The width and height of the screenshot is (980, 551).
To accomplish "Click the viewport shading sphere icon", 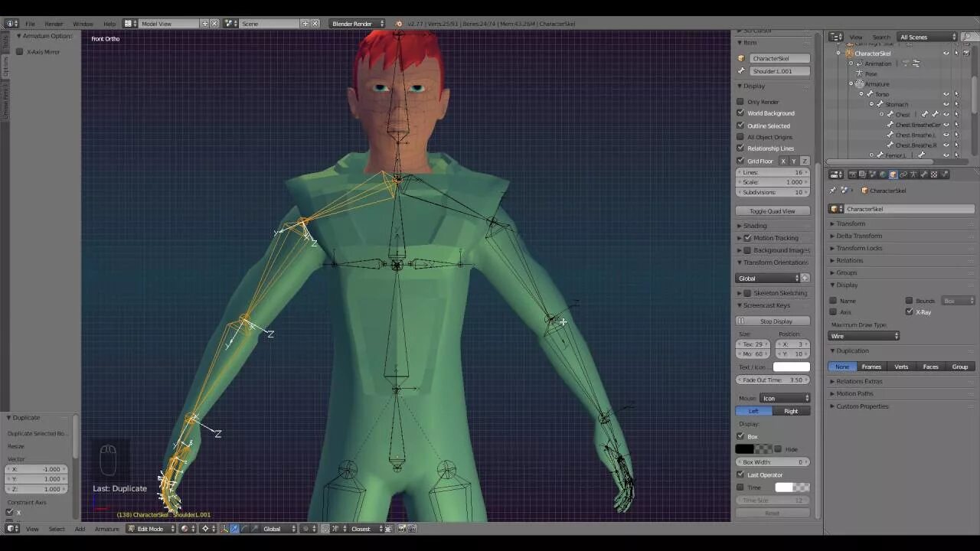I will [185, 529].
